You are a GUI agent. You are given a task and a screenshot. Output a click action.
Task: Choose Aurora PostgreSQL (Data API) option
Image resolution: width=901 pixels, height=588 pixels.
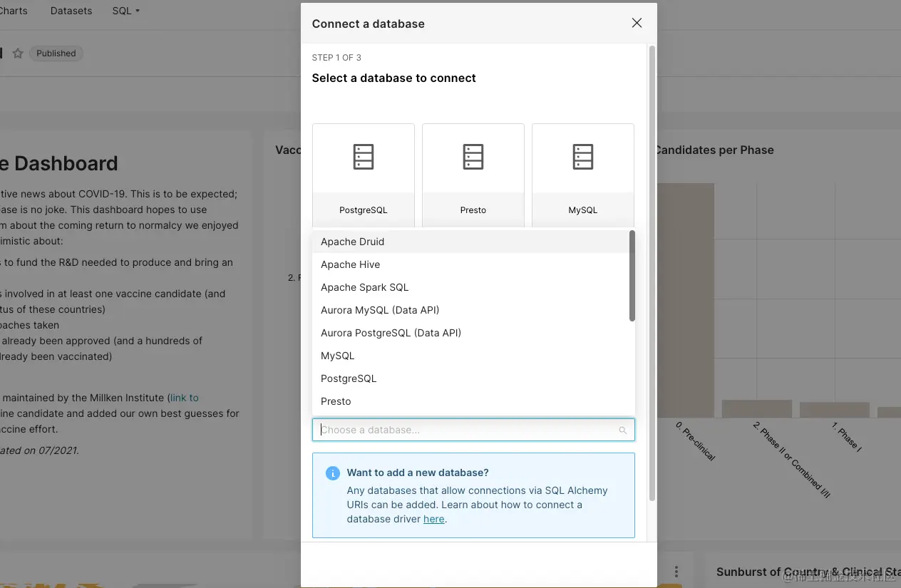pyautogui.click(x=471, y=333)
